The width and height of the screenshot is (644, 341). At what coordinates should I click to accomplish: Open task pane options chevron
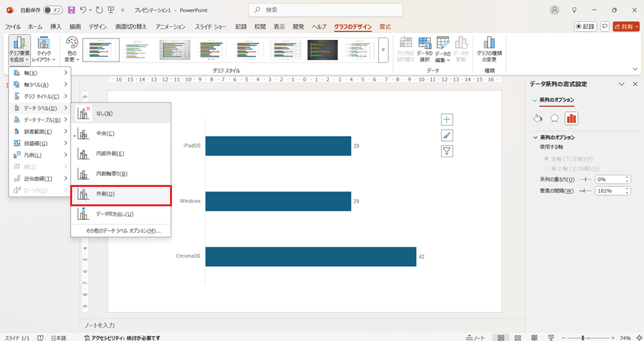point(621,84)
